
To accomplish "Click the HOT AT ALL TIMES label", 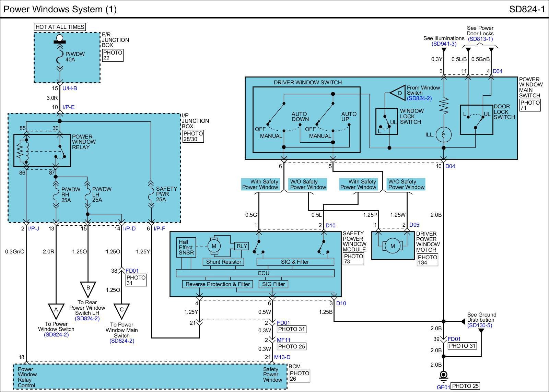I will 60,27.
